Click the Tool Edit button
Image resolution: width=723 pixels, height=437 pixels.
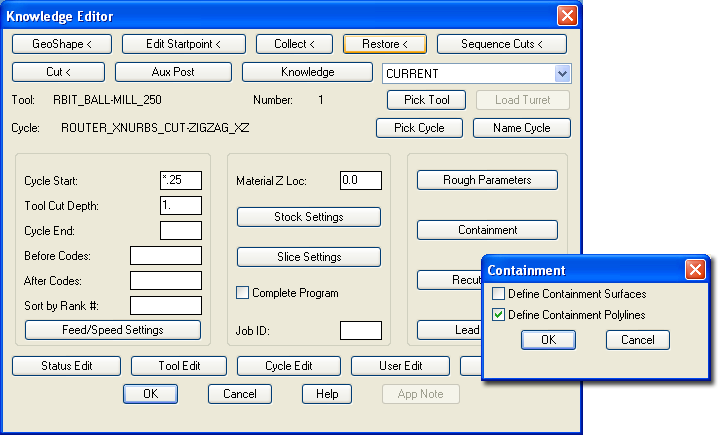pos(179,366)
